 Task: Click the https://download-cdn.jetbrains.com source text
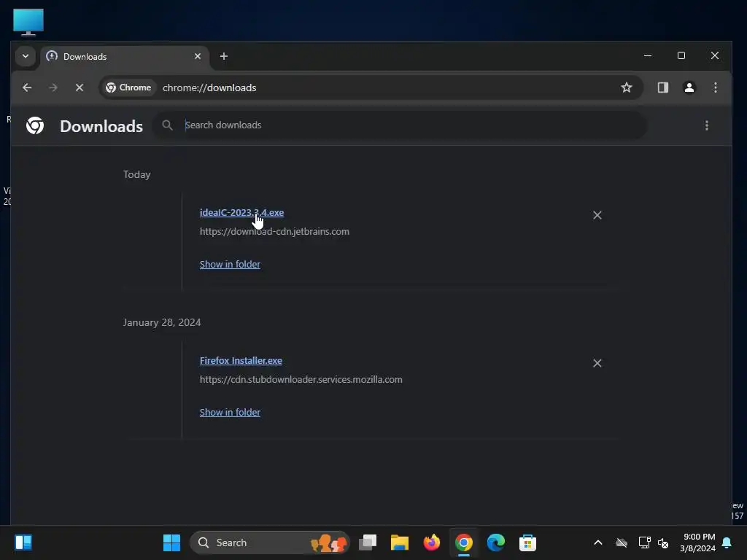click(274, 231)
